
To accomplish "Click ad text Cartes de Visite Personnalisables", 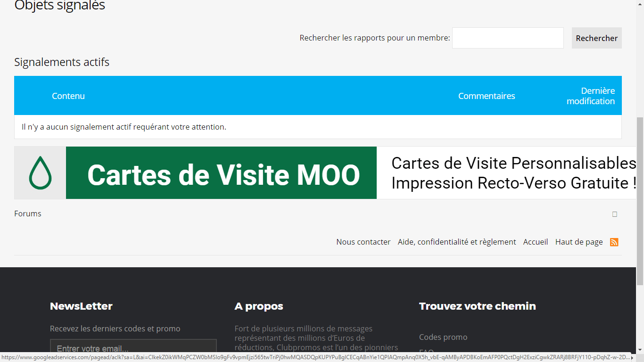I will [513, 163].
